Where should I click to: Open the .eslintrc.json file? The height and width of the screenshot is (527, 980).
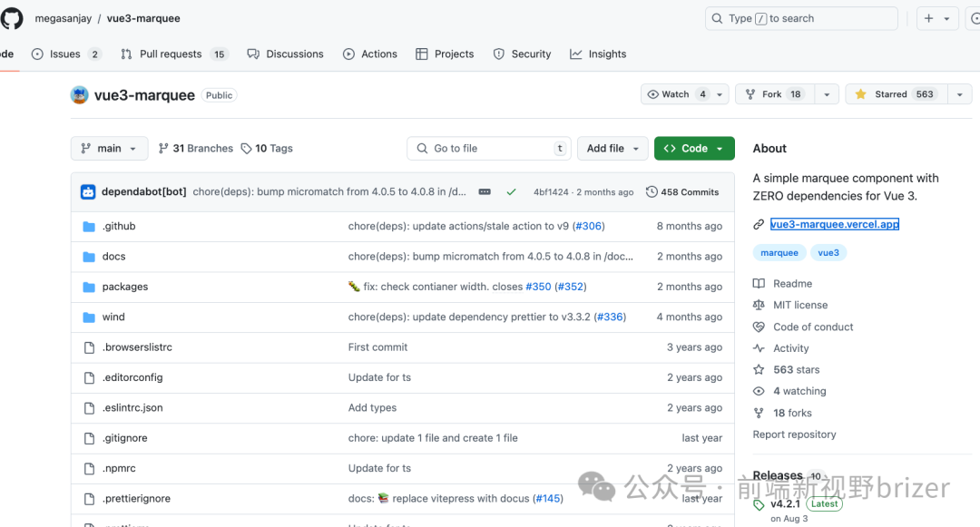point(132,408)
